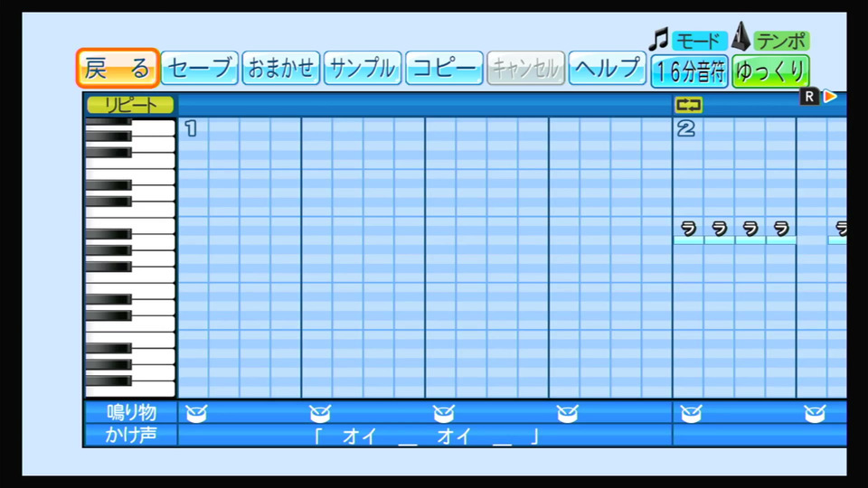Click the コピー copy button

444,68
